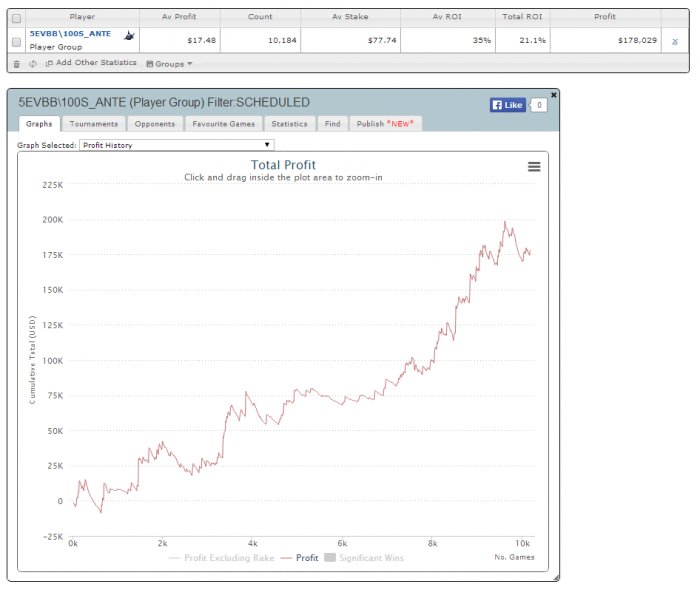The height and width of the screenshot is (598, 700).
Task: Open the Graph Selected dropdown
Action: 177,145
